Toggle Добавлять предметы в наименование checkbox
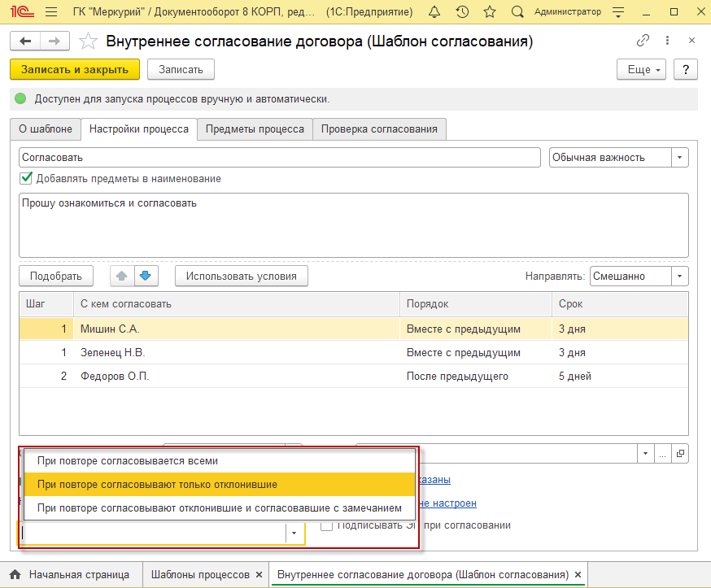The width and height of the screenshot is (711, 588). pos(26,178)
